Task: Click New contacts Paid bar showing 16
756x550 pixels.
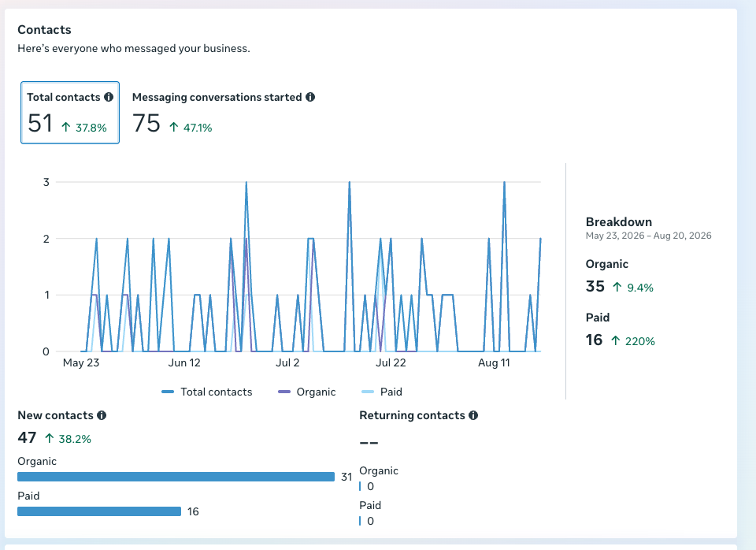Action: coord(99,511)
